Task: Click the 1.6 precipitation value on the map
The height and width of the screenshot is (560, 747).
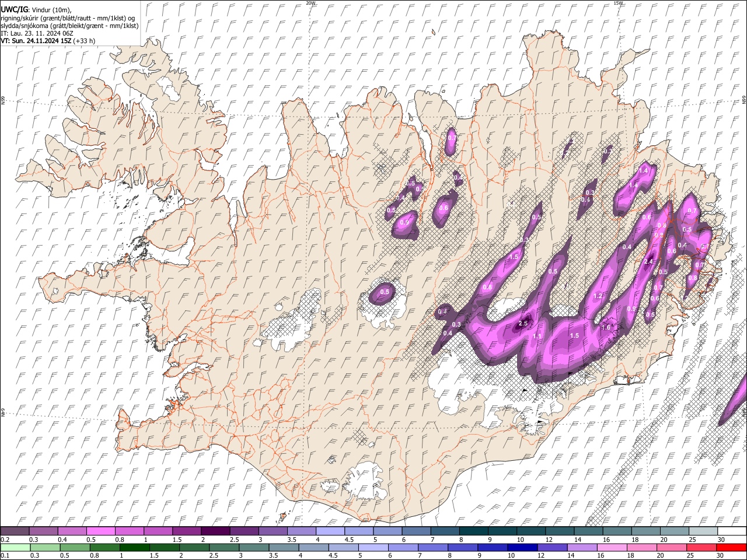Action: [606, 328]
